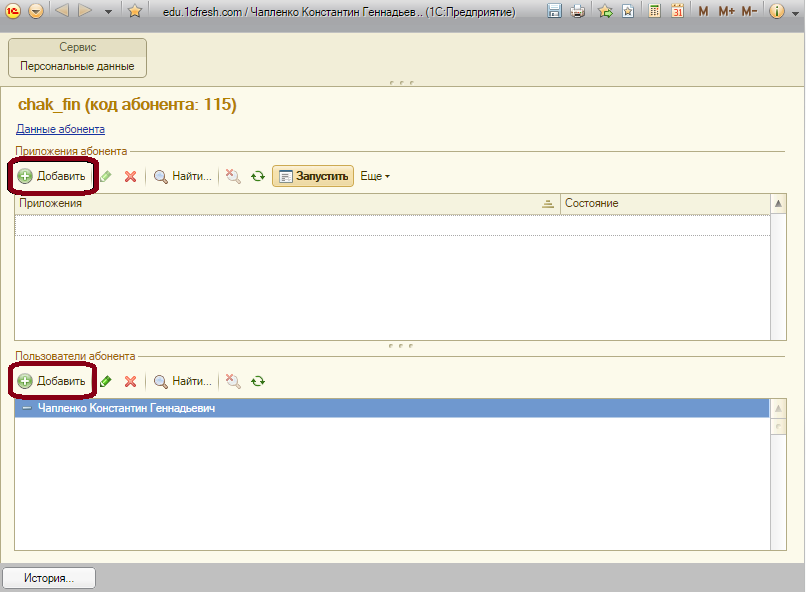Open the Данные абонента link

pos(60,129)
